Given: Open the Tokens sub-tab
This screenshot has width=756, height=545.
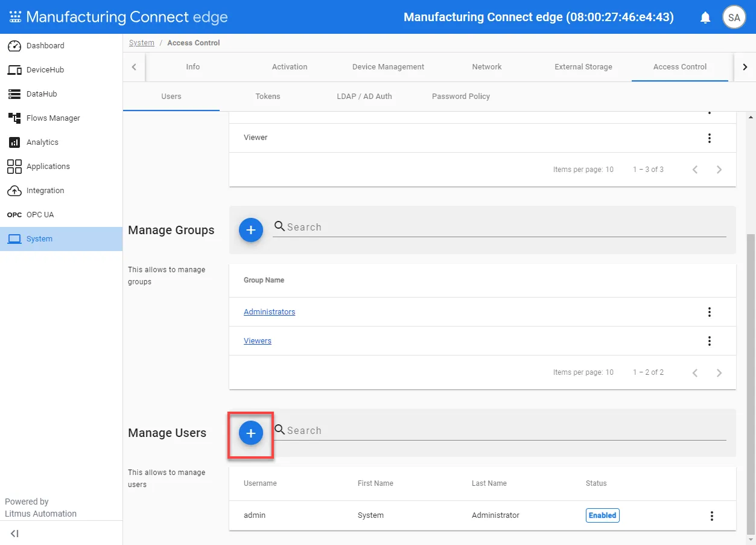Looking at the screenshot, I should click(x=268, y=97).
